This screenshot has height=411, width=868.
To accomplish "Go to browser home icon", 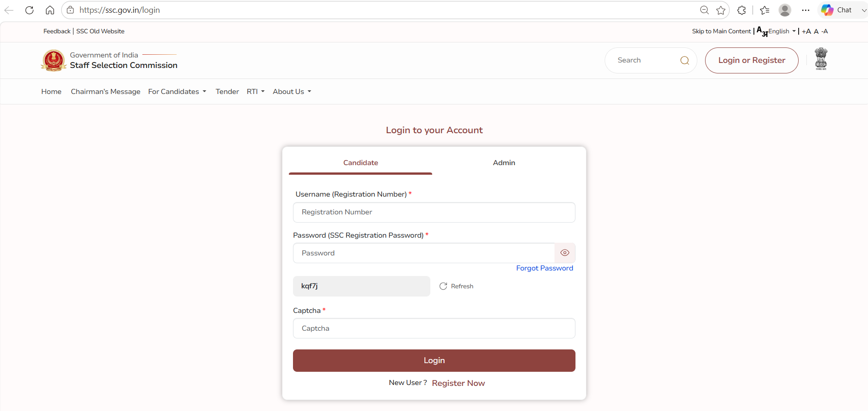I will pos(50,10).
